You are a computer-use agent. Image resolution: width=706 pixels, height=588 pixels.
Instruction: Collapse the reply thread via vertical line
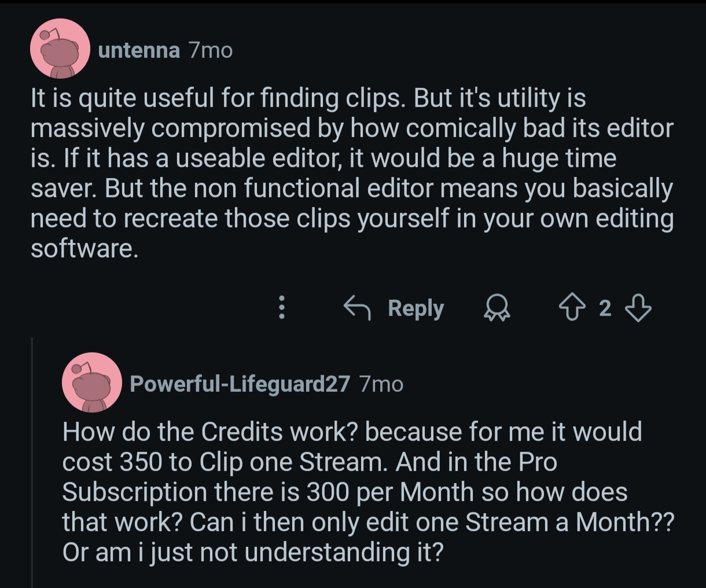pos(32,462)
